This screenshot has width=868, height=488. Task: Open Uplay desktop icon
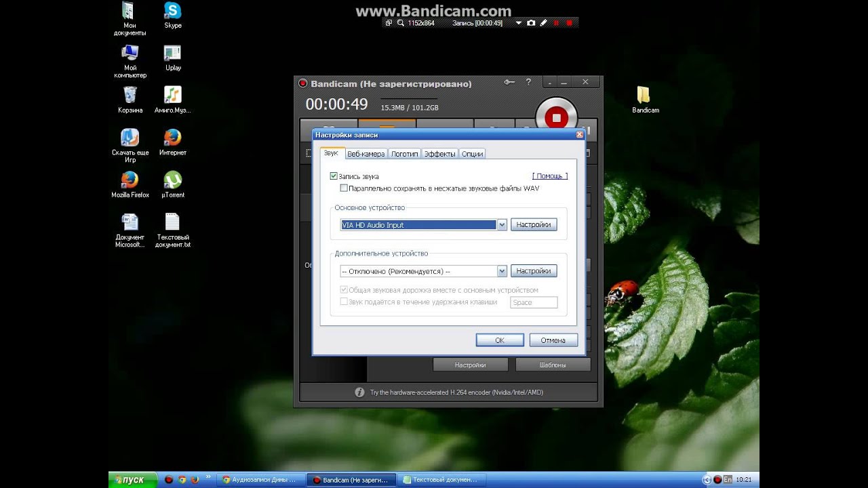[x=173, y=58]
